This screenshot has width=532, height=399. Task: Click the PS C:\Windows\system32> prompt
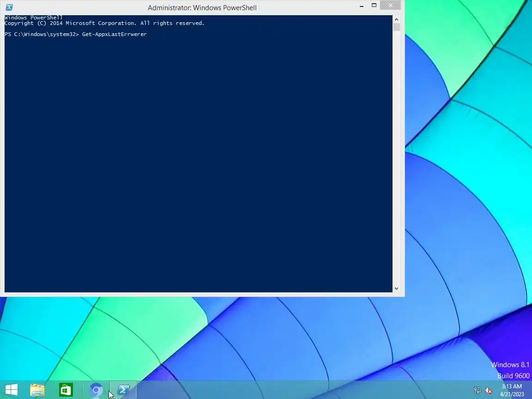pyautogui.click(x=42, y=34)
